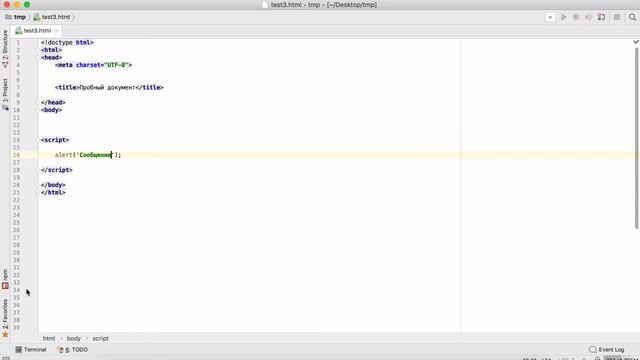Open the Event Log
Viewport: 640px width, 360px height.
[607, 350]
